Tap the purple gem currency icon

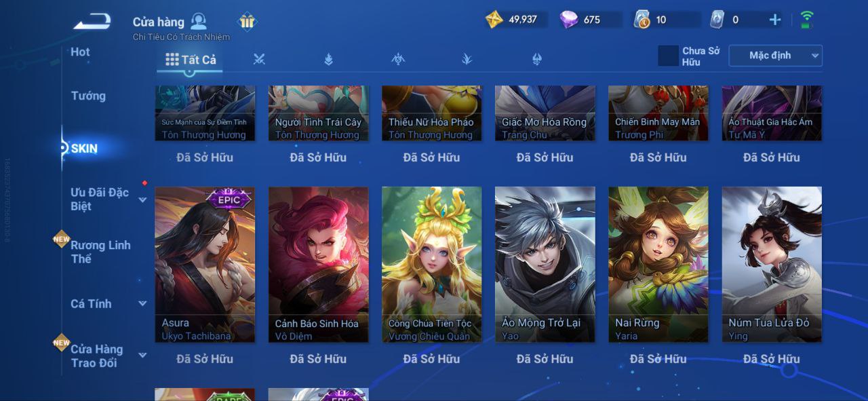click(x=569, y=20)
